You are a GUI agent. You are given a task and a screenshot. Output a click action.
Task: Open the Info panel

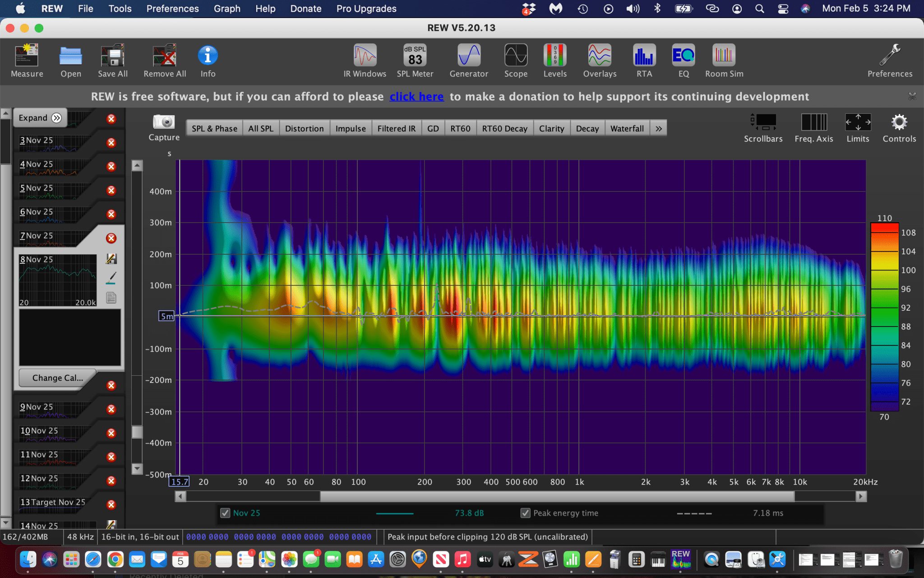click(208, 61)
